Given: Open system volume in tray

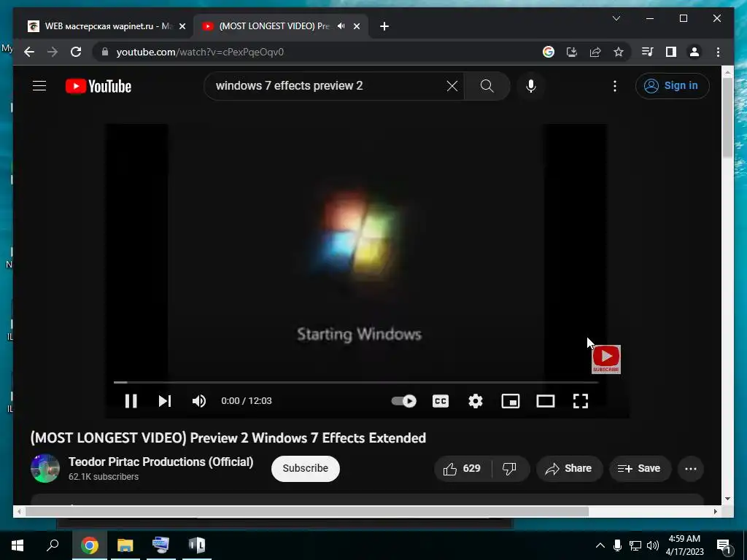Looking at the screenshot, I should 653,545.
